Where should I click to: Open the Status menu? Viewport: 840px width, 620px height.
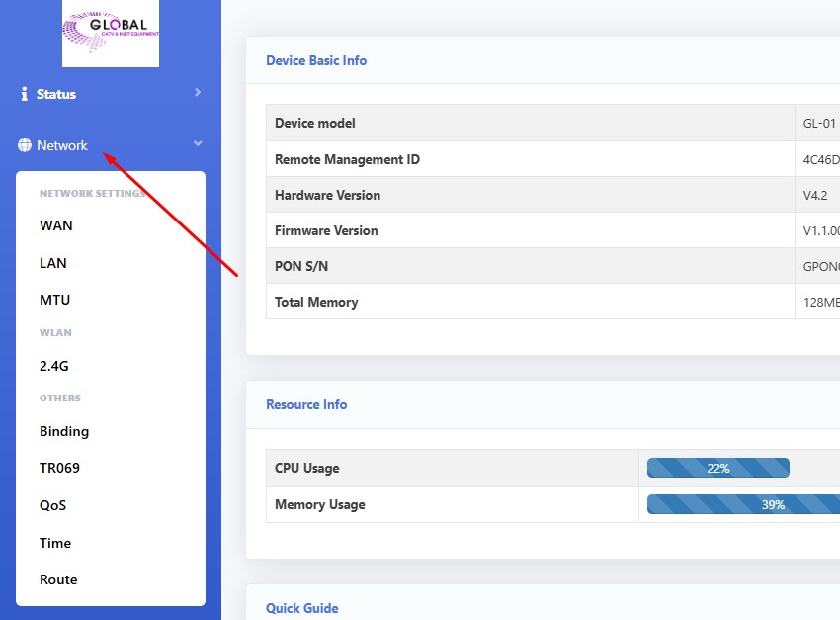55,94
